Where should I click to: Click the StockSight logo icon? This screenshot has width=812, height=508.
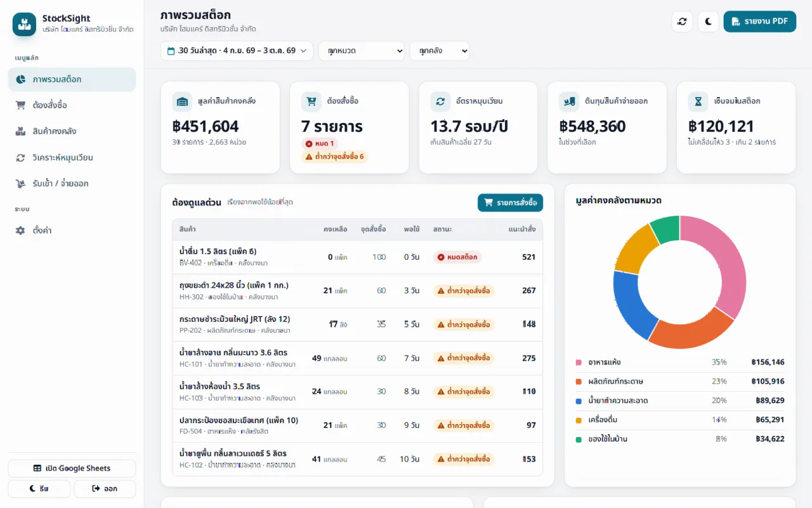click(x=24, y=24)
